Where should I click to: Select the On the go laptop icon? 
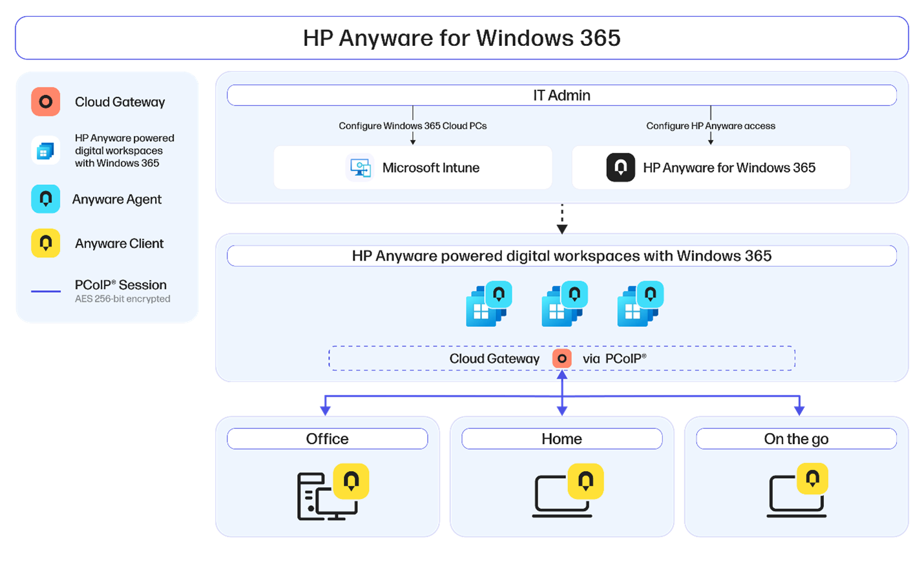pos(798,491)
